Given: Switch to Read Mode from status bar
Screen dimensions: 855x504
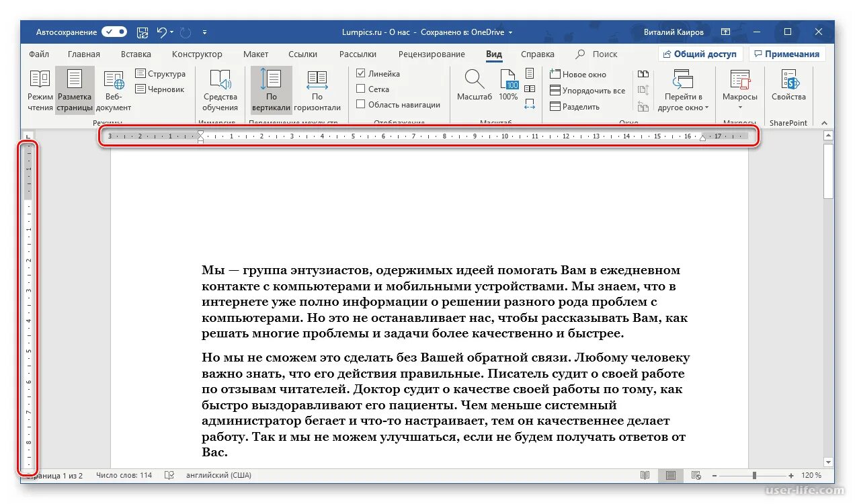Looking at the screenshot, I should point(645,475).
